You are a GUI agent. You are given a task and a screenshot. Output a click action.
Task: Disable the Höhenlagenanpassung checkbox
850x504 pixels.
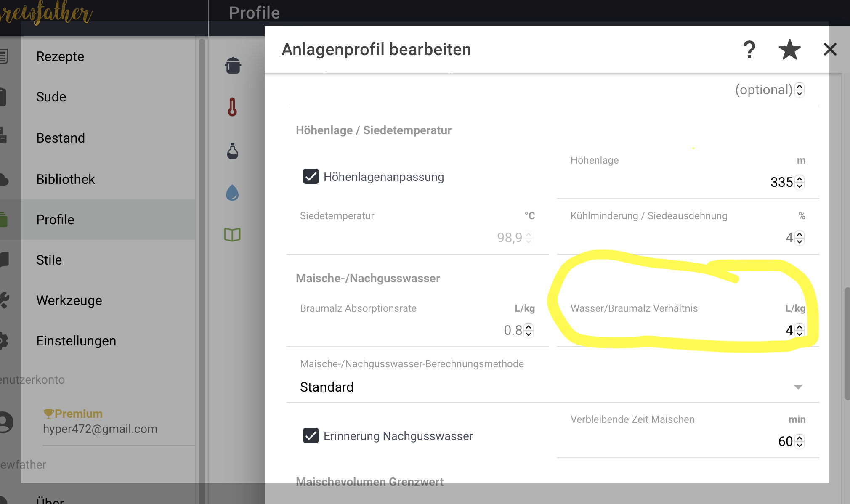311,177
